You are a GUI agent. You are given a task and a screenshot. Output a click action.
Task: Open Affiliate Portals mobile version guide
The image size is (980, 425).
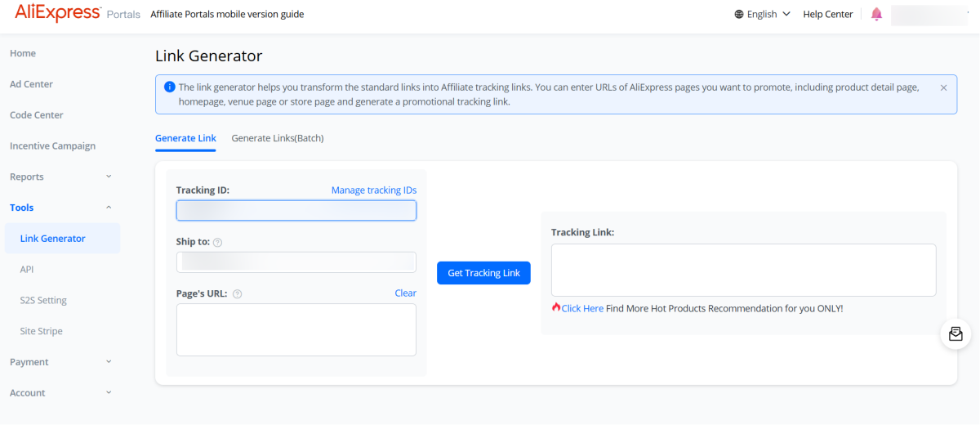(227, 14)
